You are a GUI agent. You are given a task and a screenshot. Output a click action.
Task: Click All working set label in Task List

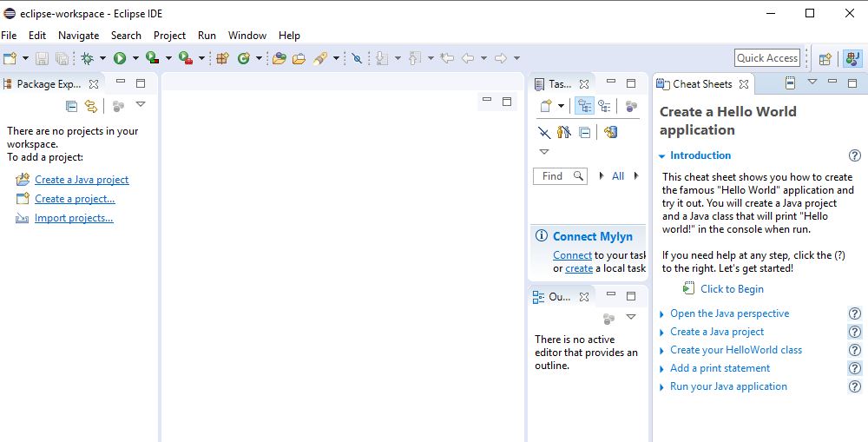tap(618, 176)
